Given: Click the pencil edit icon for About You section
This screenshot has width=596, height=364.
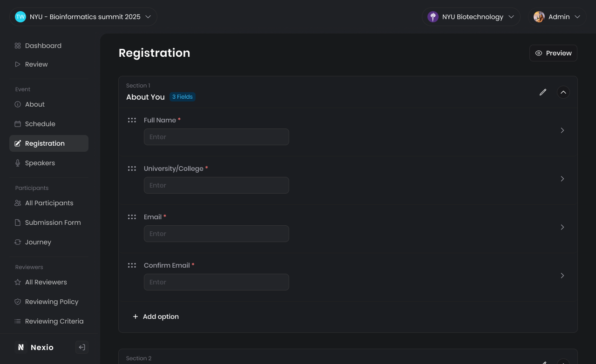Looking at the screenshot, I should [x=542, y=92].
